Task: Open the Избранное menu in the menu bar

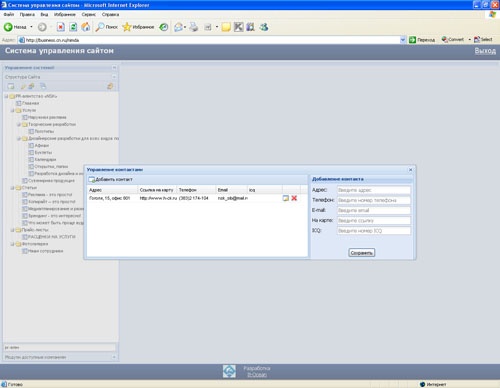Action: click(x=65, y=14)
